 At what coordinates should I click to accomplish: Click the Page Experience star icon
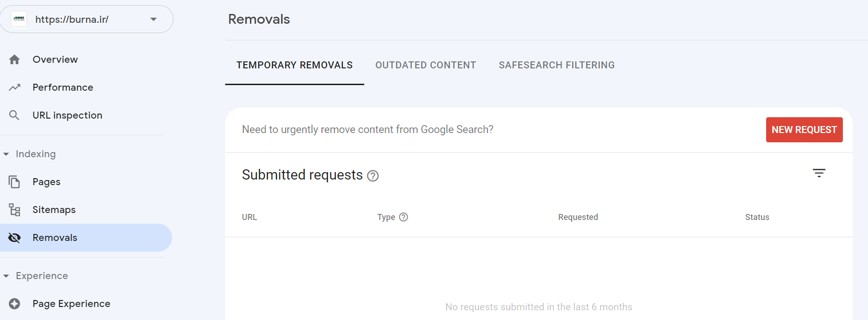pyautogui.click(x=14, y=304)
